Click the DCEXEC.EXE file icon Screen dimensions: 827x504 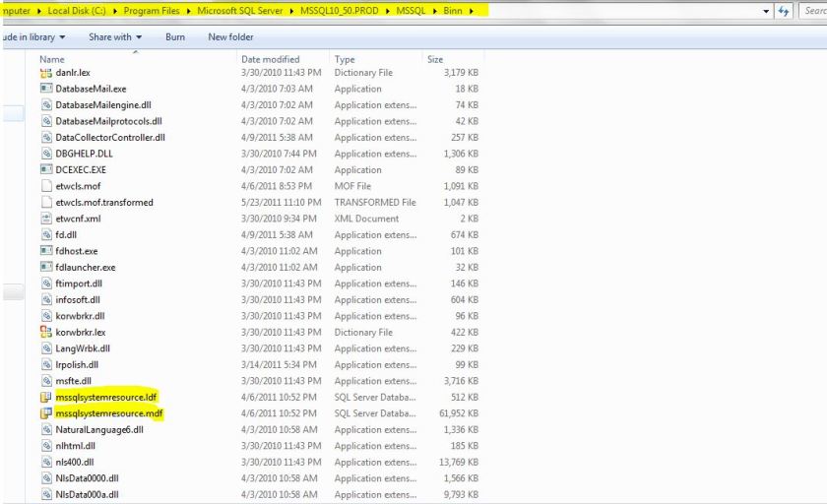tap(45, 170)
